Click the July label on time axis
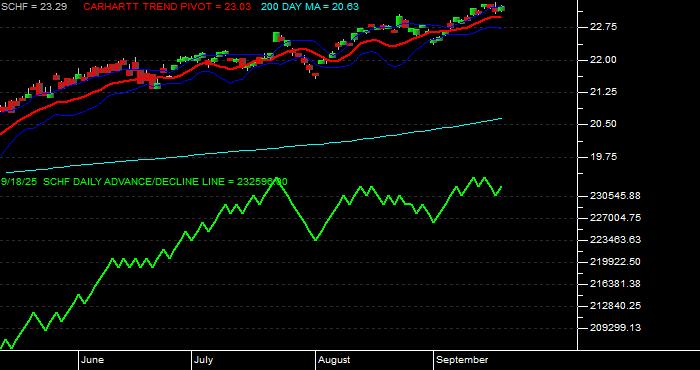The width and height of the screenshot is (700, 370). [204, 360]
